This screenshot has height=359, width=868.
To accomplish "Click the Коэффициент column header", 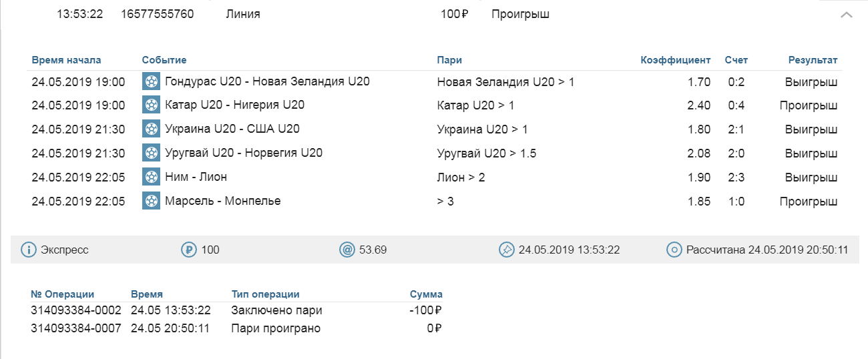I will click(675, 60).
